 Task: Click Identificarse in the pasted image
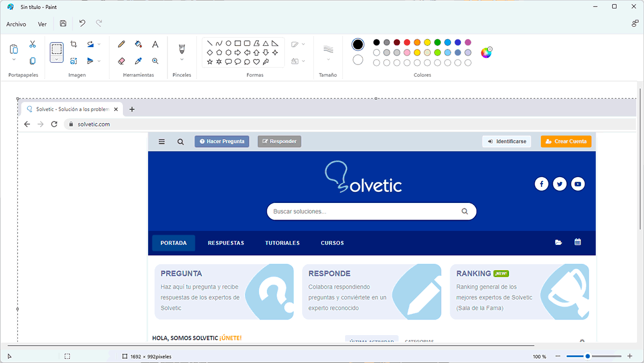[507, 141]
